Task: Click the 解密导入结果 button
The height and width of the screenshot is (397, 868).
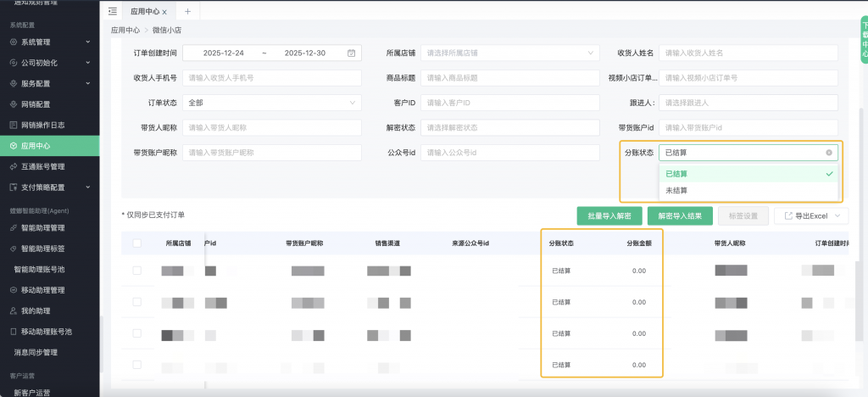Action: (x=680, y=215)
